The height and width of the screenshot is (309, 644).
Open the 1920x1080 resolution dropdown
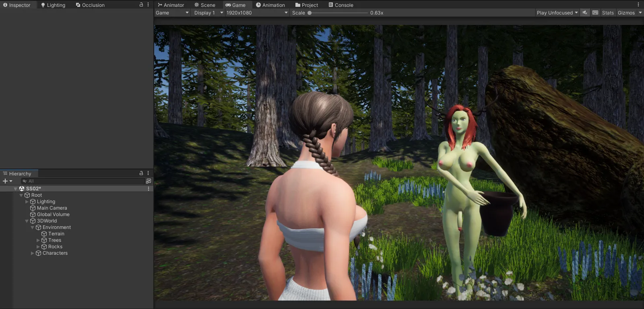tap(257, 13)
